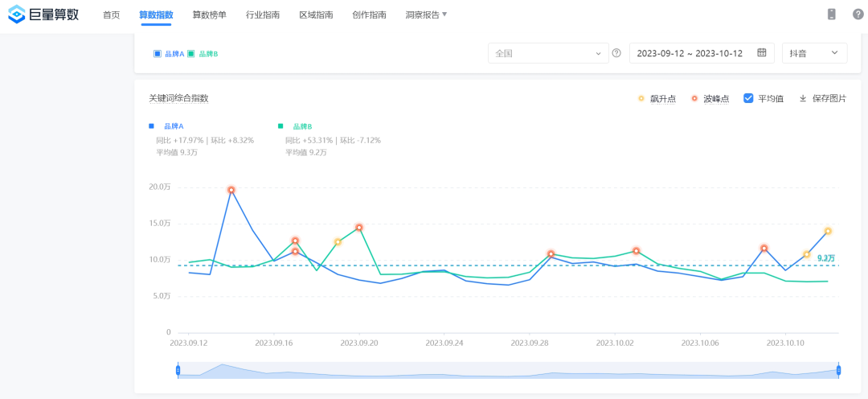868x399 pixels.
Task: Select the 算数指数 tab
Action: [156, 15]
